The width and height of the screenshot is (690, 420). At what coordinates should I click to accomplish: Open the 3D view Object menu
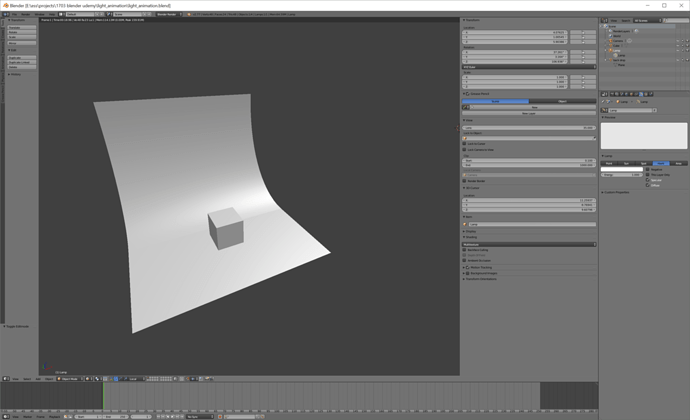pos(49,379)
